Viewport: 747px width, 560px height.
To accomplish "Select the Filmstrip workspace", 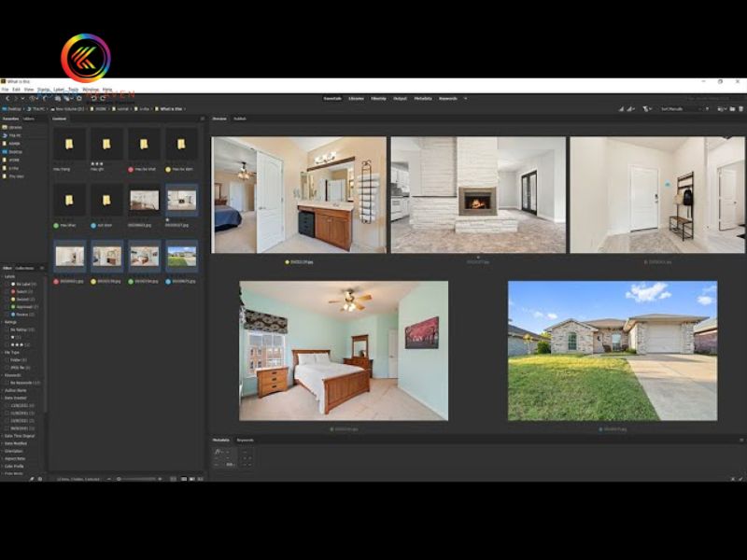I will click(378, 99).
